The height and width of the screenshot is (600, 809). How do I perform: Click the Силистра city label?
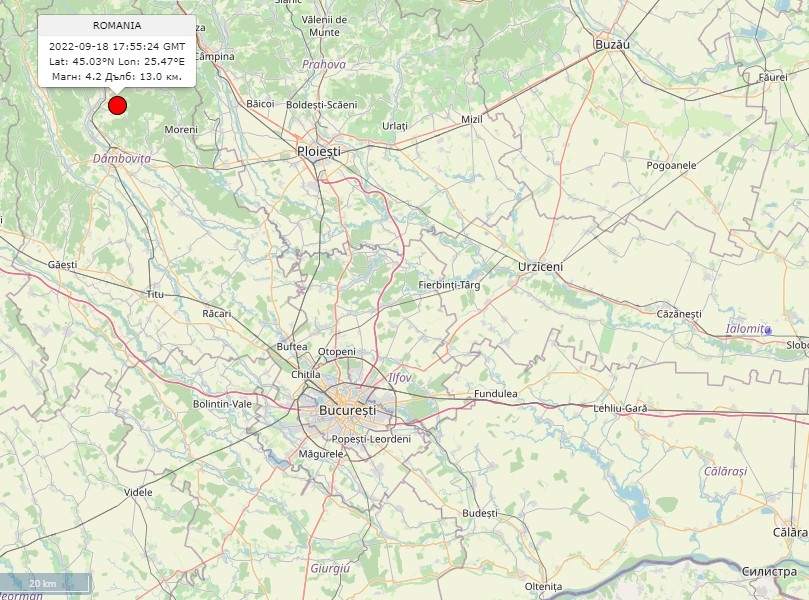pyautogui.click(x=770, y=570)
